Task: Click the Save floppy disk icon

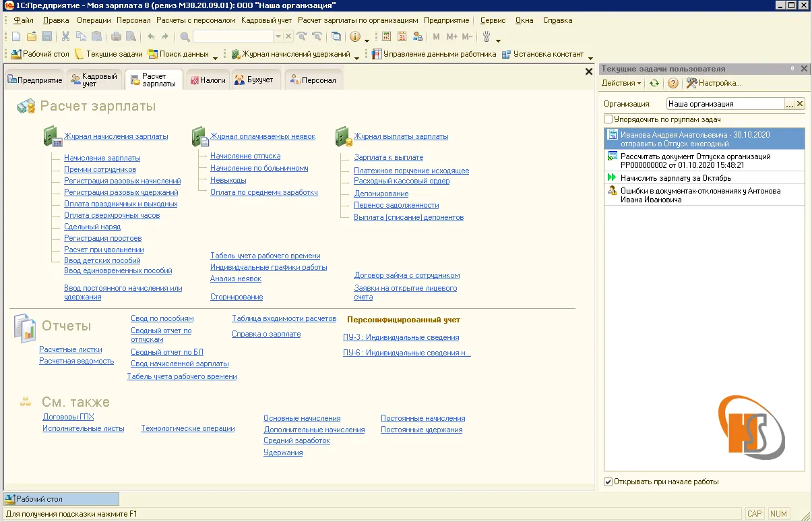Action: 46,36
